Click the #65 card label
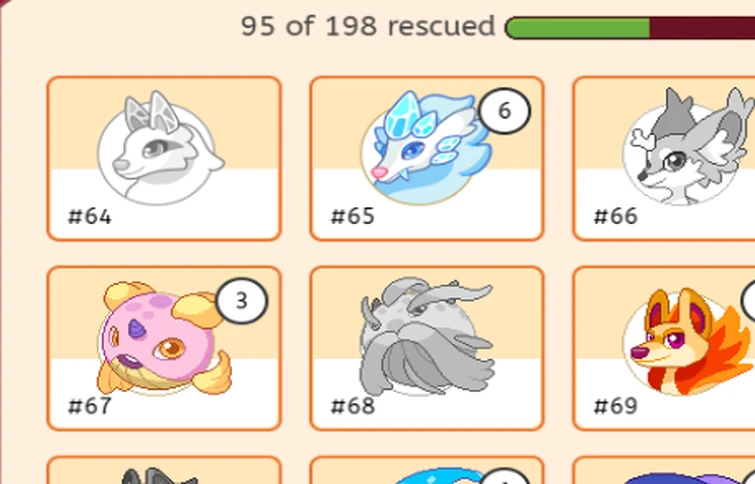This screenshot has width=755, height=484. 352,217
